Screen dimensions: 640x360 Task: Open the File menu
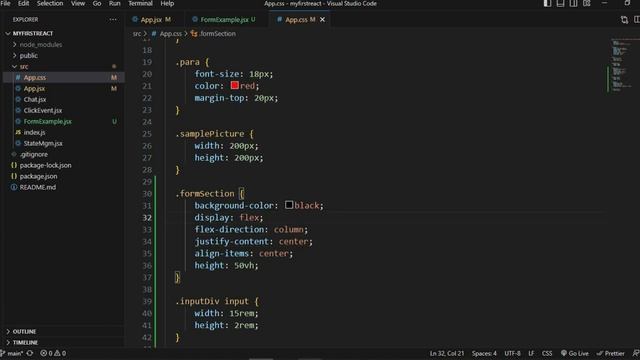6,3
